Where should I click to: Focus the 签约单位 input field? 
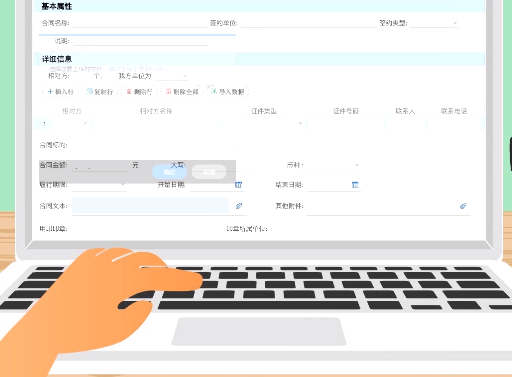tap(308, 23)
